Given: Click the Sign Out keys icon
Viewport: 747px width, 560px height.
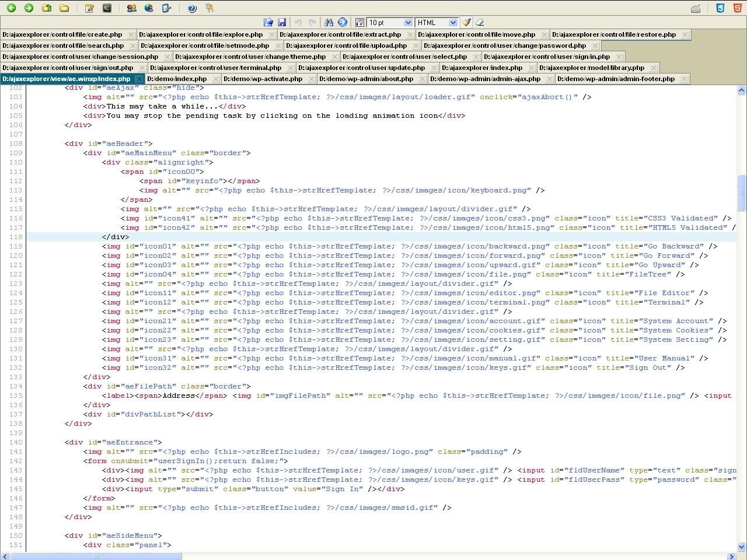Looking at the screenshot, I should coord(210,8).
